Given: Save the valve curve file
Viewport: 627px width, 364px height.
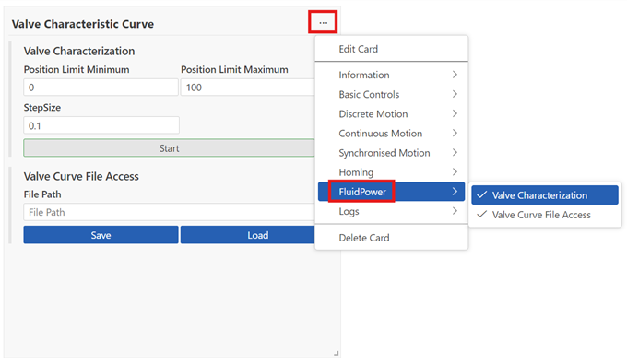Looking at the screenshot, I should (x=101, y=235).
